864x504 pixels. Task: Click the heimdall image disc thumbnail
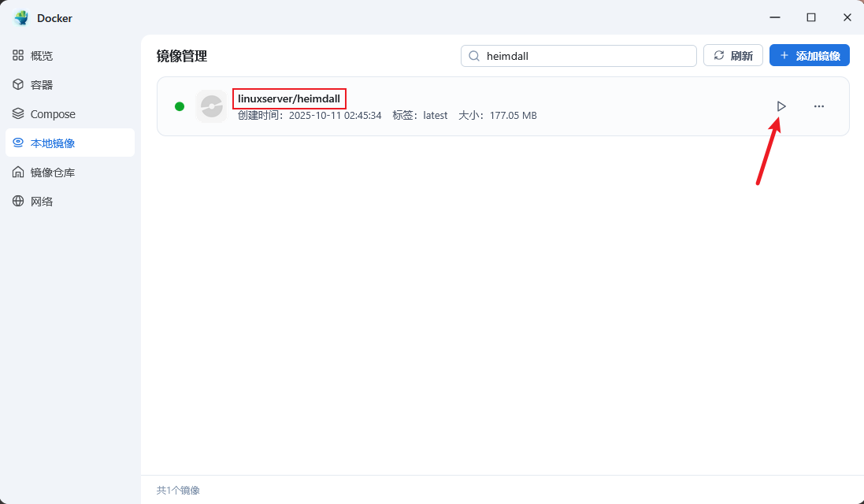211,106
